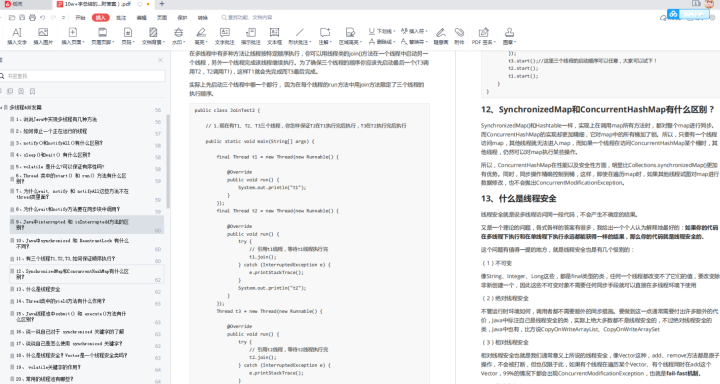Open the Comment (批注) ribbon tab

[121, 17]
